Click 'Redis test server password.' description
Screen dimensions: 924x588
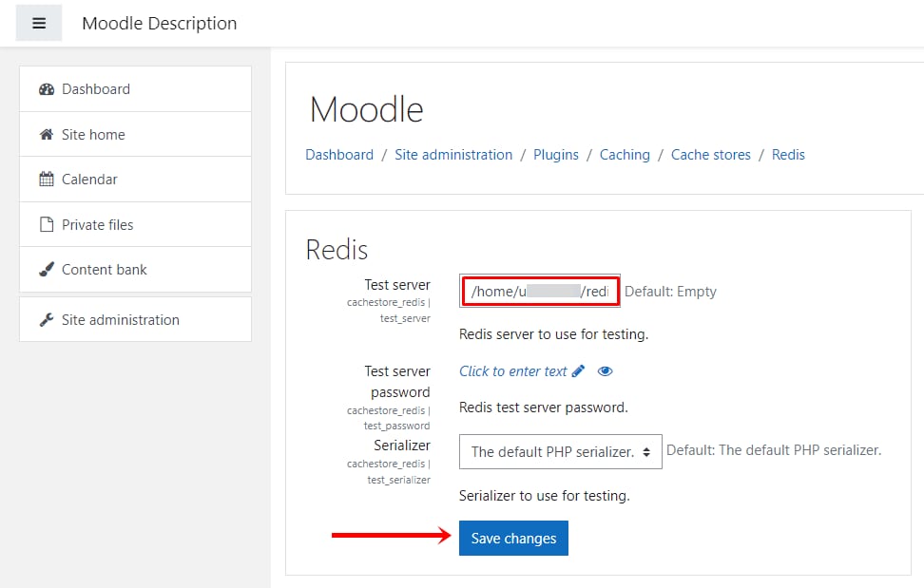[544, 408]
